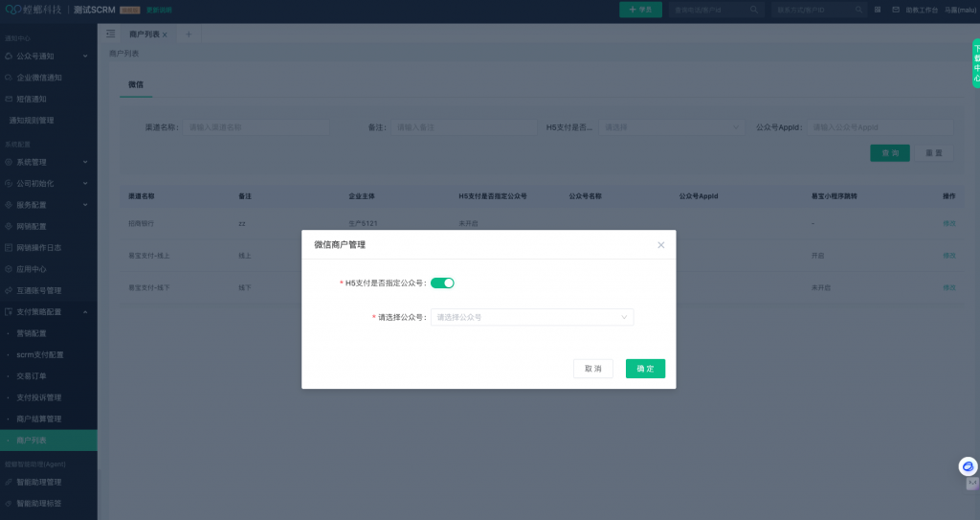
Task: Collapse the 支付策略配置 sidebar section
Action: [84, 312]
